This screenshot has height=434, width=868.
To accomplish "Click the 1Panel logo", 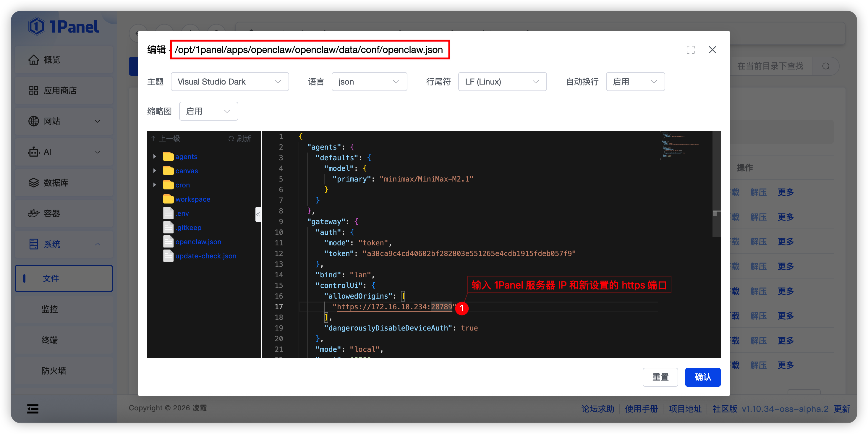I will (64, 27).
